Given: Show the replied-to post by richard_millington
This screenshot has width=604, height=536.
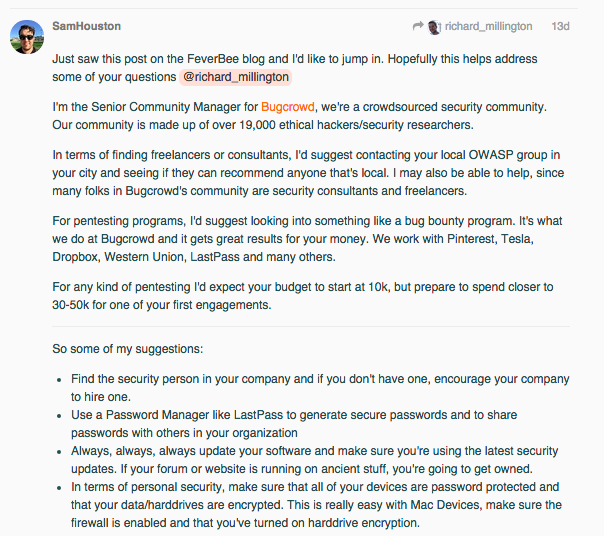Looking at the screenshot, I should point(488,26).
